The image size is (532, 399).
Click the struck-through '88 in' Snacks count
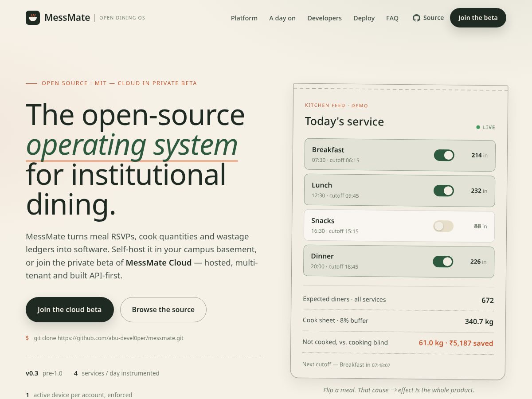click(x=480, y=226)
